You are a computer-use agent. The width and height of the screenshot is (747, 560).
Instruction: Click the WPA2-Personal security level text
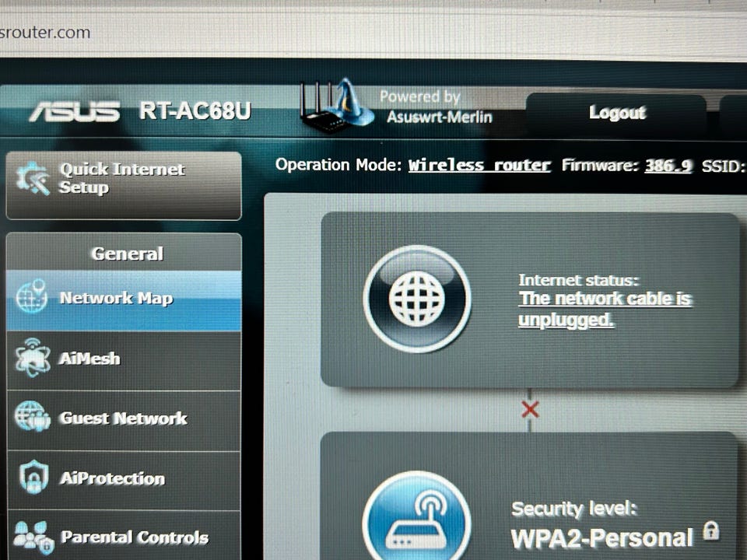601,538
